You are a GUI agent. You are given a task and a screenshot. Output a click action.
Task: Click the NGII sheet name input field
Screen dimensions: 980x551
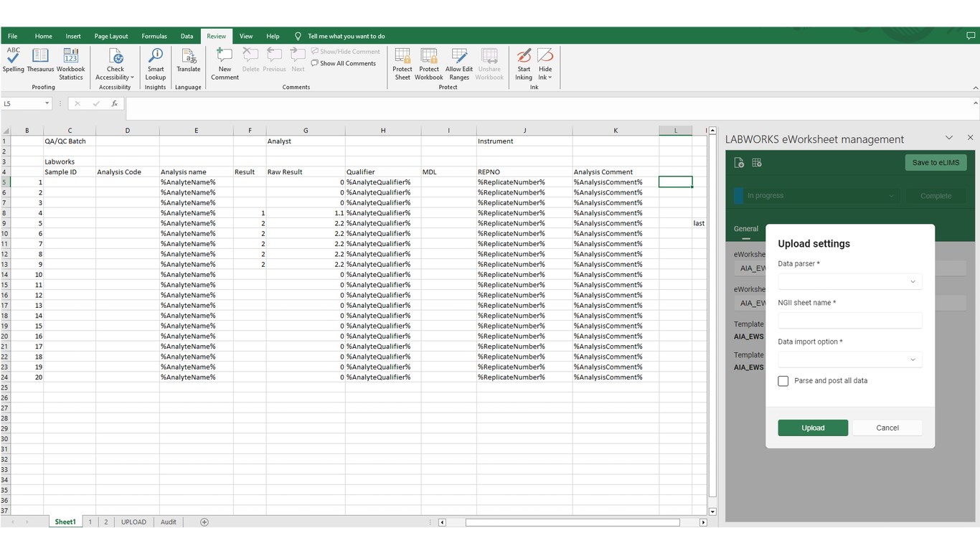(x=849, y=321)
